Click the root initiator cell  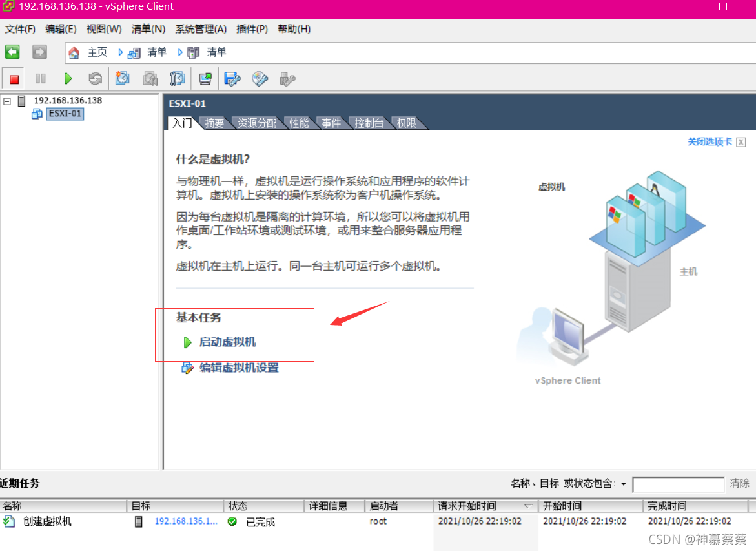click(378, 521)
